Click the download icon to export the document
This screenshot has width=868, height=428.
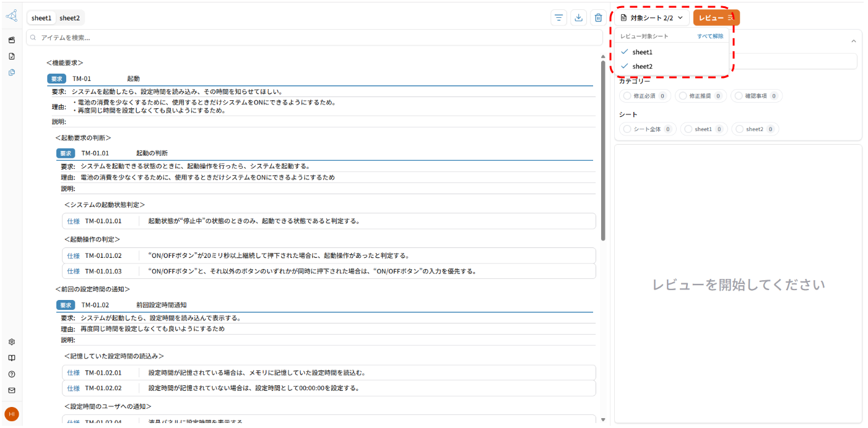pyautogui.click(x=578, y=17)
